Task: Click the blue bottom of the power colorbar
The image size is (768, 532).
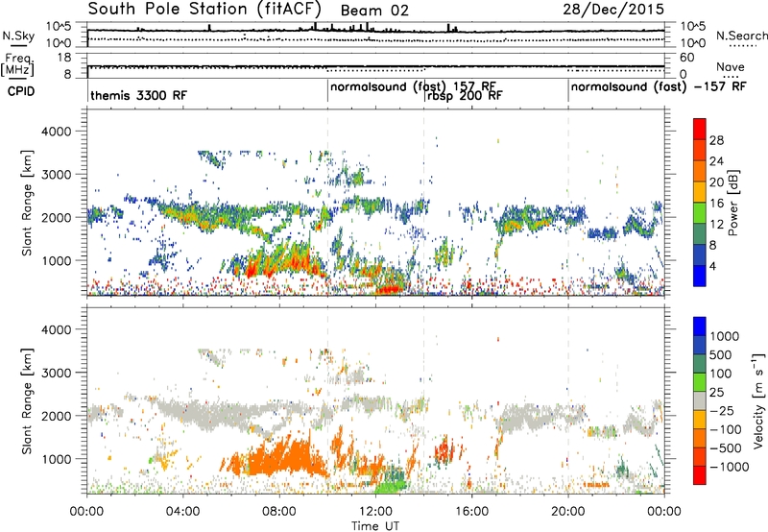Action: tap(700, 276)
